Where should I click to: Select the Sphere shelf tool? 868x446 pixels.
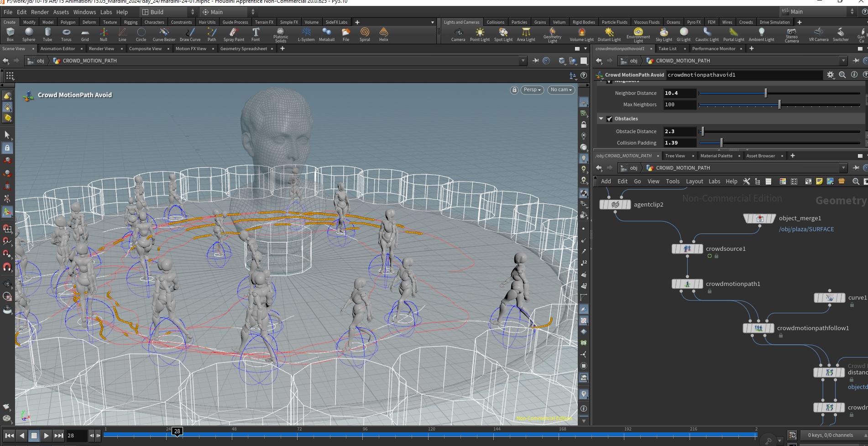pos(29,34)
